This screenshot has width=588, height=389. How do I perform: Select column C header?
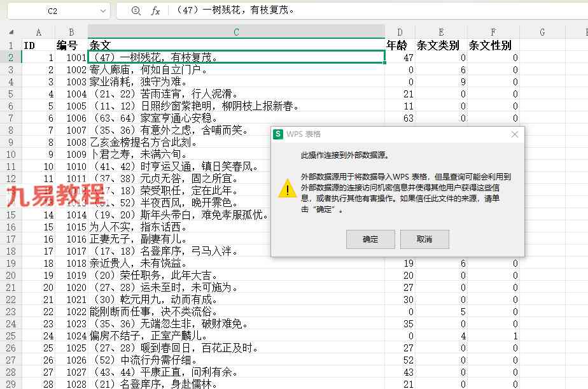[236, 32]
